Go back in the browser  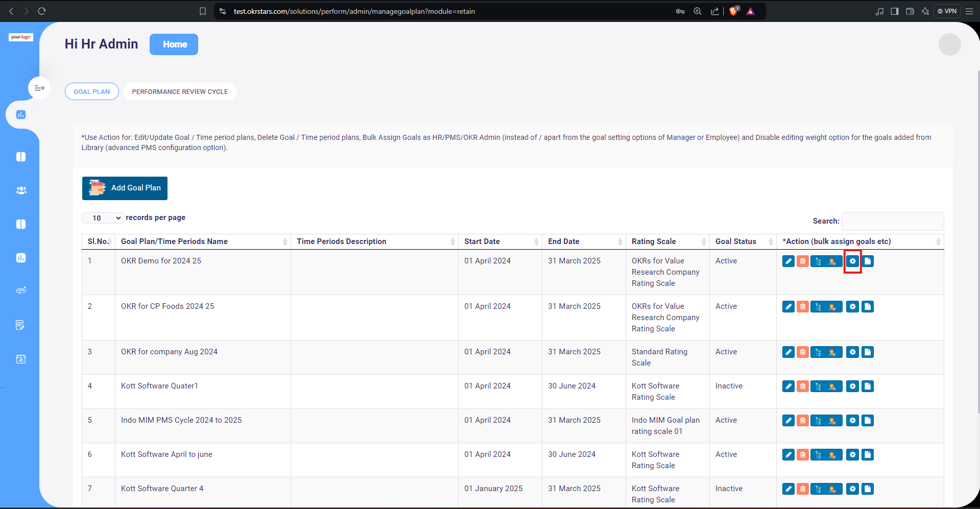11,11
